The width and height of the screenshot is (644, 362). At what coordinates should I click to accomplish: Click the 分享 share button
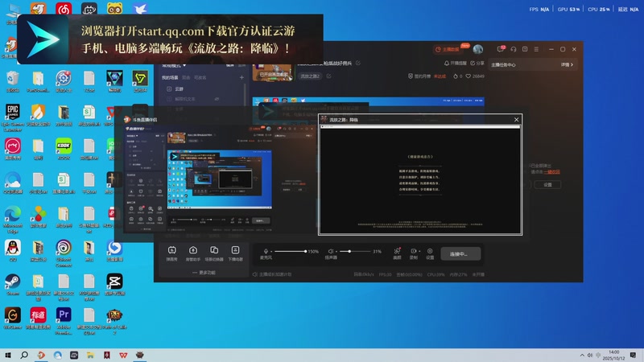477,64
